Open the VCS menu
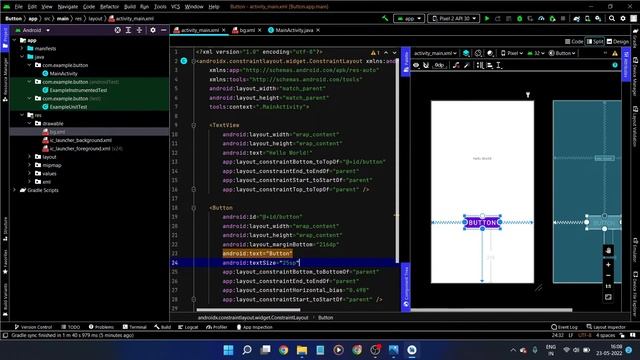The height and width of the screenshot is (360, 640). coord(176,7)
